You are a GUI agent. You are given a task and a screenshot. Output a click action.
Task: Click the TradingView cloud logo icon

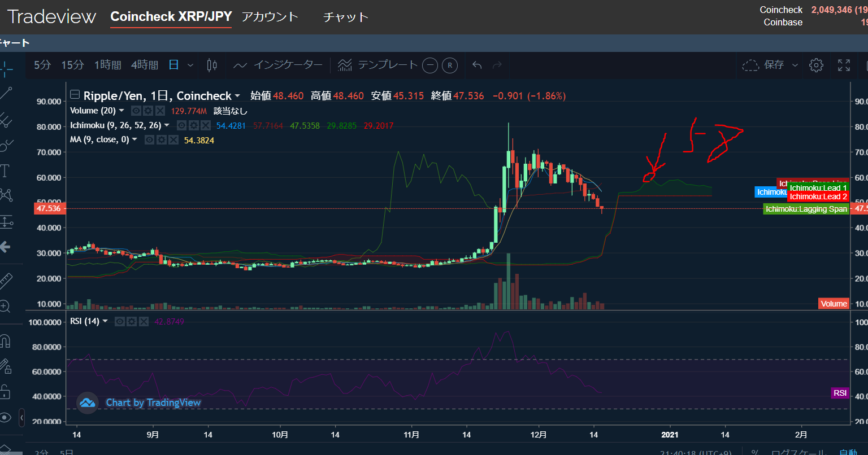pos(88,403)
